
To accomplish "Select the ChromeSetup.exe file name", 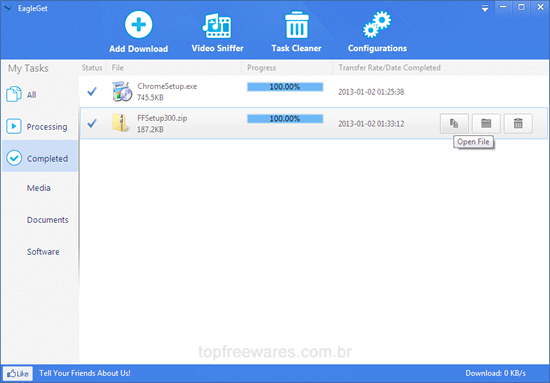I will 167,86.
